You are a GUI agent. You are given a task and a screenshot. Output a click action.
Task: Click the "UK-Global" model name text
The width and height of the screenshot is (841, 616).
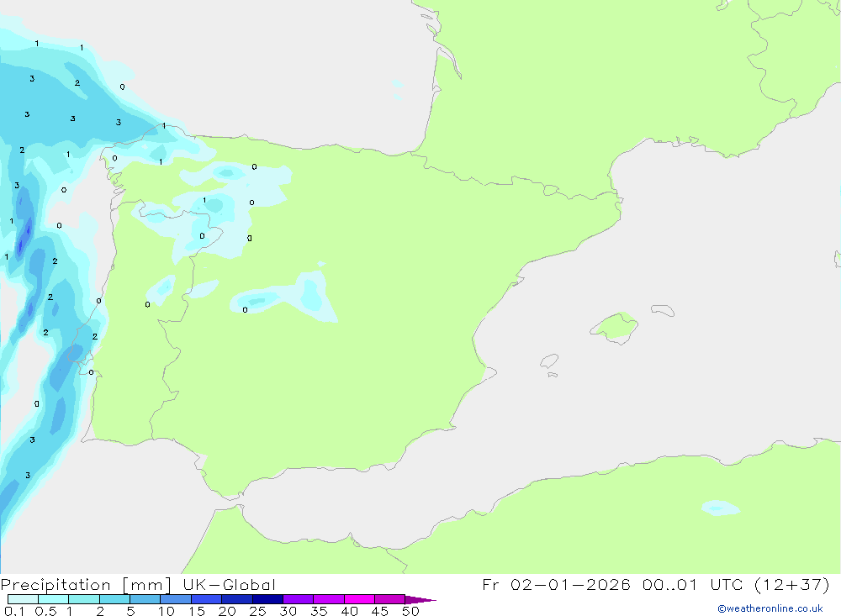pos(229,585)
